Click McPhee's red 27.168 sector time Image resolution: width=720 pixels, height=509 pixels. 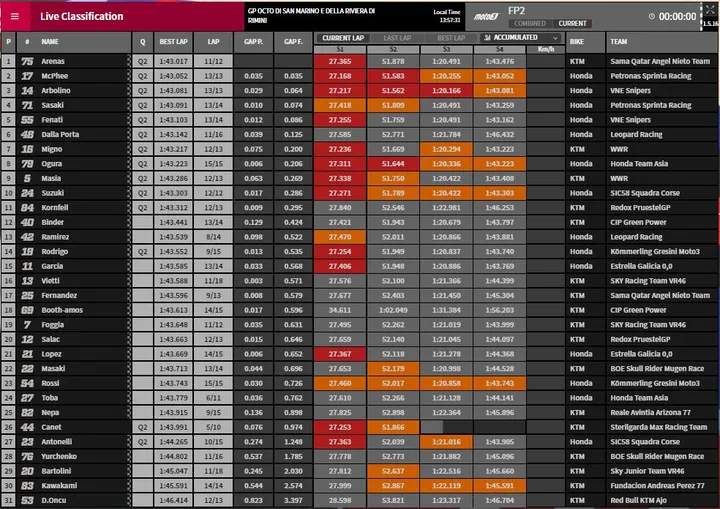pos(340,76)
